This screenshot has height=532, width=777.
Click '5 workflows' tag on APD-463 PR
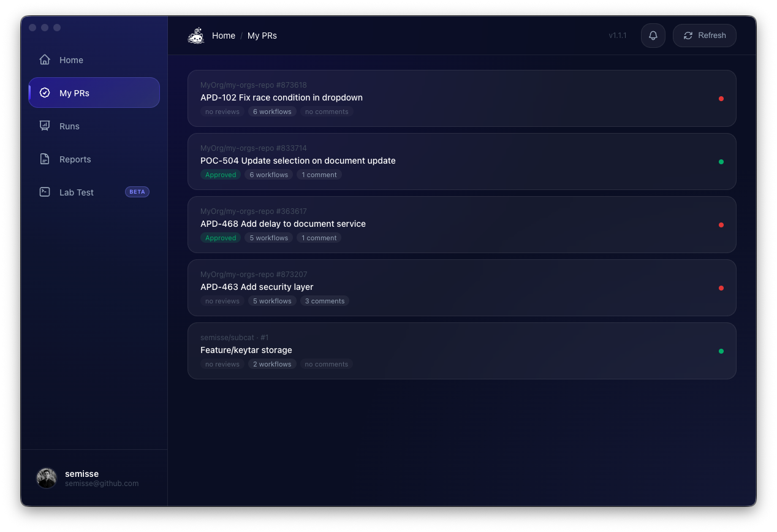pos(272,301)
